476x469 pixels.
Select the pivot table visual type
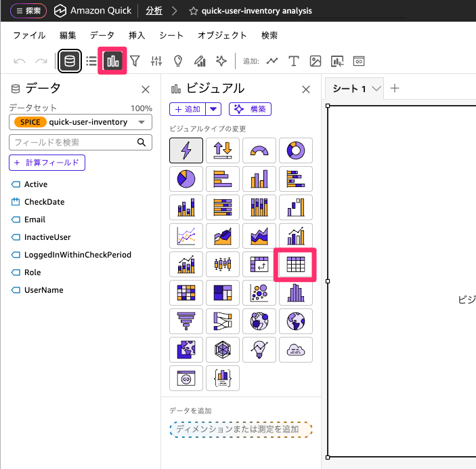click(259, 264)
